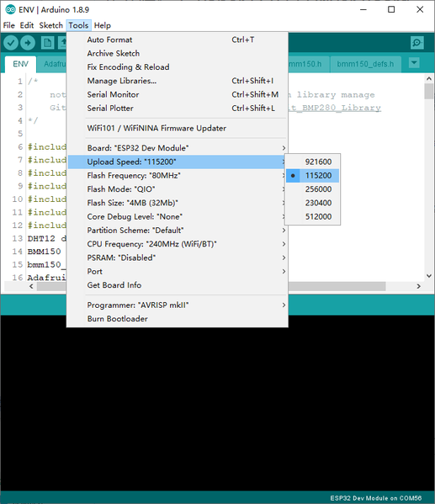Click the vertical editor scrollbar down arrow

click(429, 276)
